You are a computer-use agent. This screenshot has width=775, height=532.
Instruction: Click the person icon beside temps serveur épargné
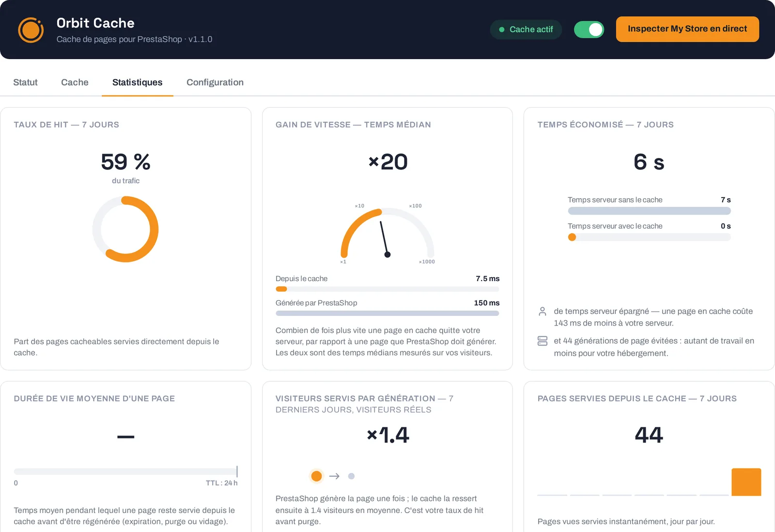(x=542, y=312)
